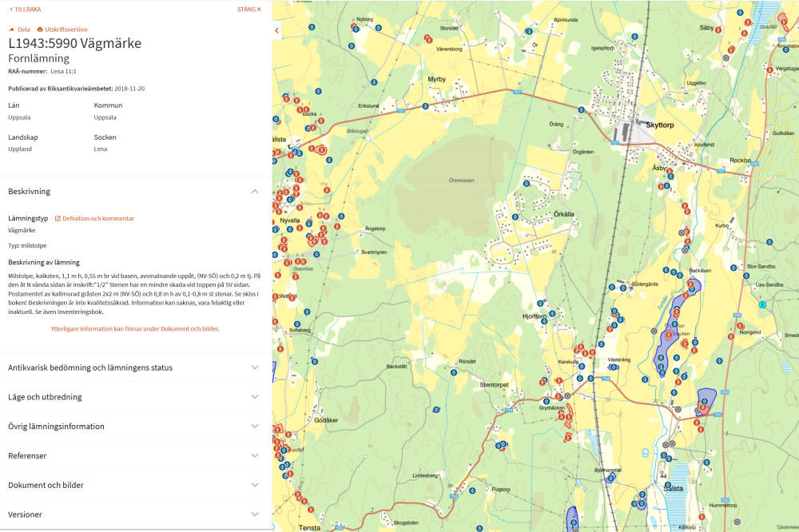Select lone blue marker southwest of Stentorpet
The width and height of the screenshot is (799, 532).
click(436, 410)
